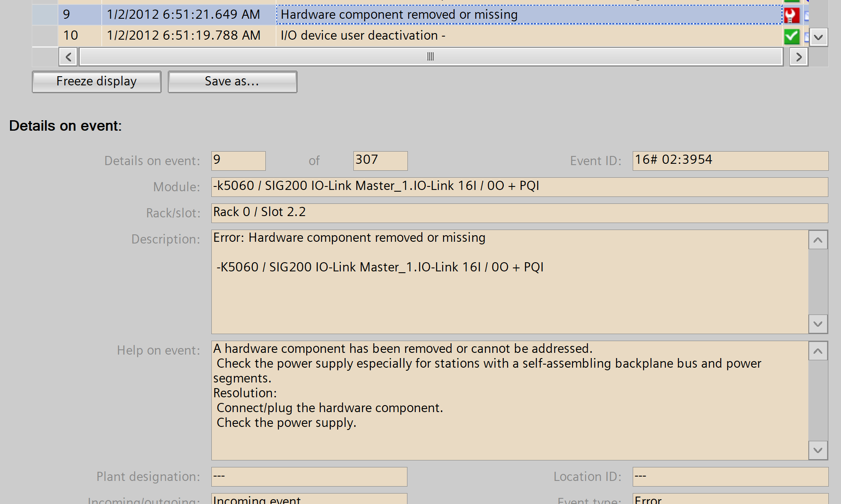
Task: Click the horizontal scrollbar thumb of event table
Action: point(431,57)
